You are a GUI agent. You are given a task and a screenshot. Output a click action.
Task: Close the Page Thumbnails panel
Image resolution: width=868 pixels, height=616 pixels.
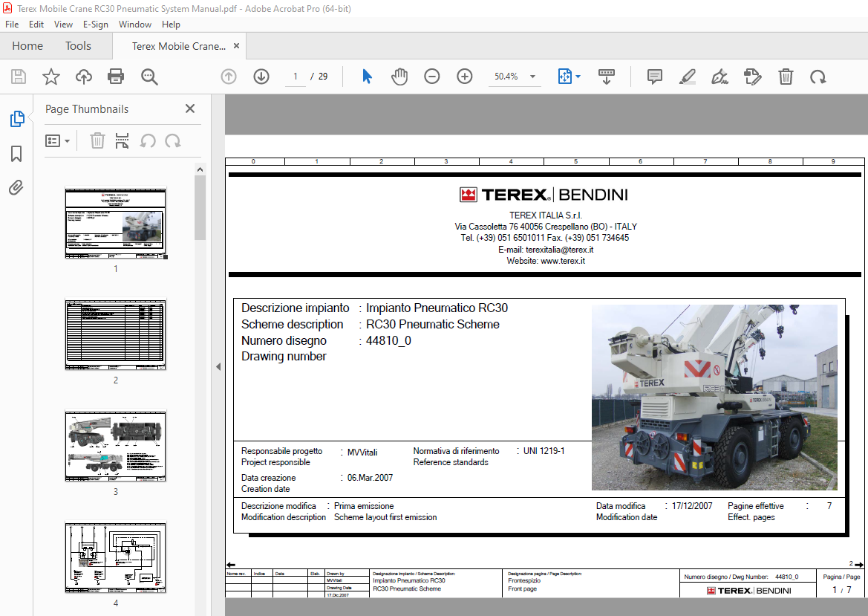point(190,108)
